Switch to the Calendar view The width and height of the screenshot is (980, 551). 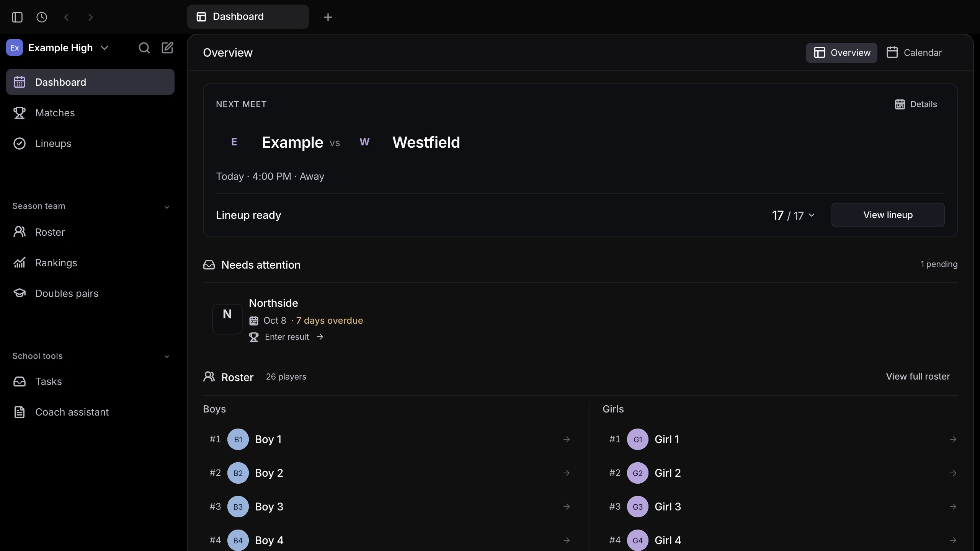[x=915, y=52]
